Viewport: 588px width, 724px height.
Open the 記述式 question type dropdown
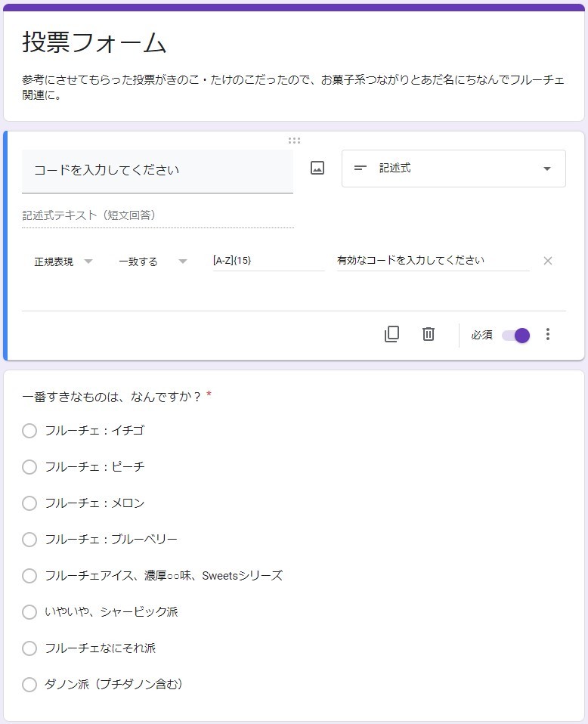pyautogui.click(x=453, y=169)
